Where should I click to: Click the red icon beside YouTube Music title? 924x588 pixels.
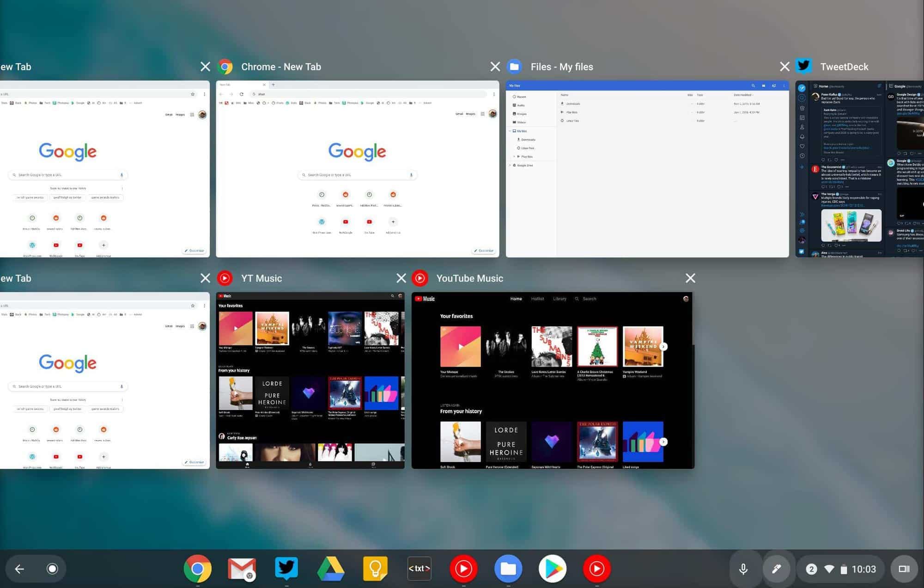pos(420,278)
